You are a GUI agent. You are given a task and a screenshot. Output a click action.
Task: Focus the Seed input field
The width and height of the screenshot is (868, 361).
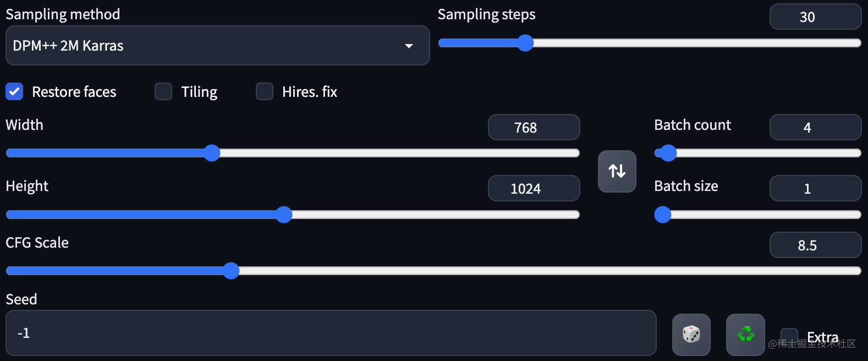pos(330,333)
